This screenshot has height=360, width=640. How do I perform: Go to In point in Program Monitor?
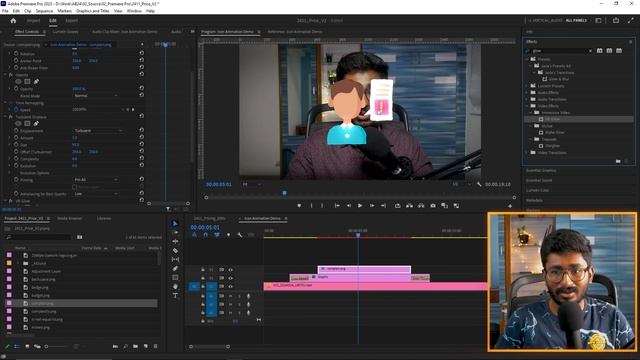coord(337,206)
